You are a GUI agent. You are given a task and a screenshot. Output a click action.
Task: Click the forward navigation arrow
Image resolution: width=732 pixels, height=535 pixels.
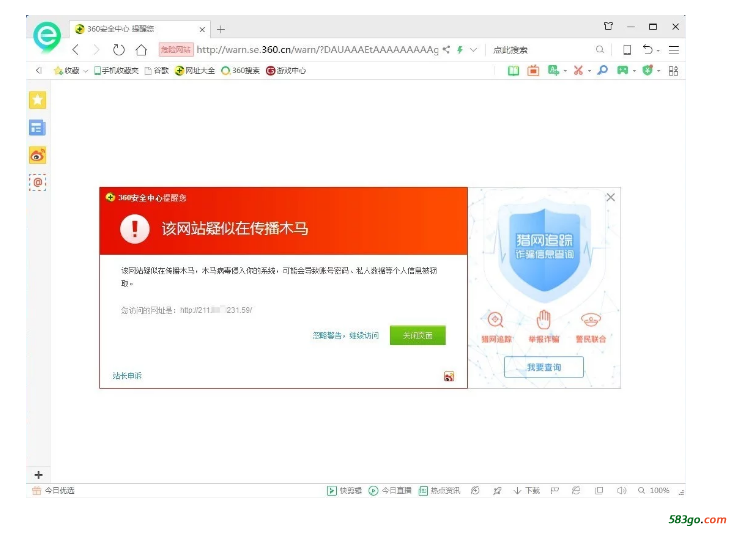[x=96, y=49]
